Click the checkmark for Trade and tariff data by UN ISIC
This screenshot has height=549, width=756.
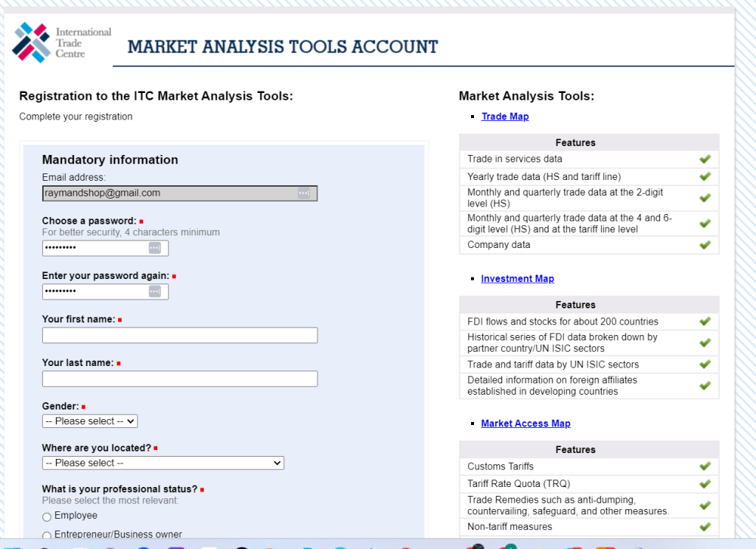[x=705, y=364]
